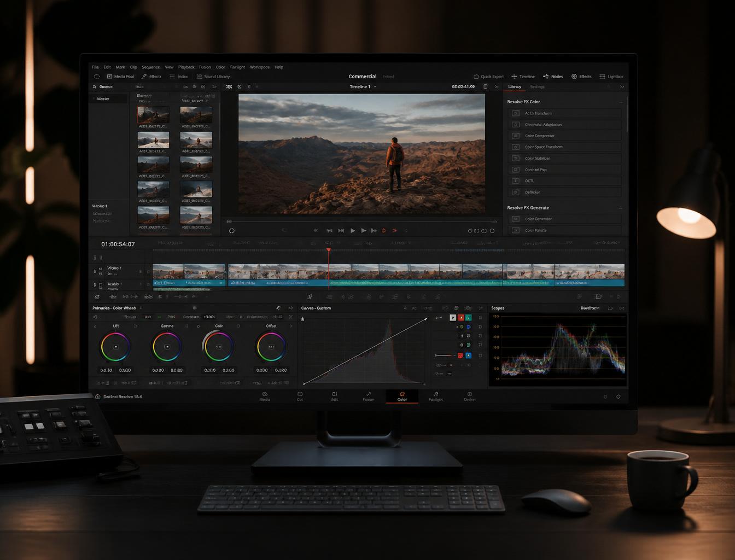The image size is (735, 560).
Task: Select the Color Palette effect
Action: (x=565, y=230)
